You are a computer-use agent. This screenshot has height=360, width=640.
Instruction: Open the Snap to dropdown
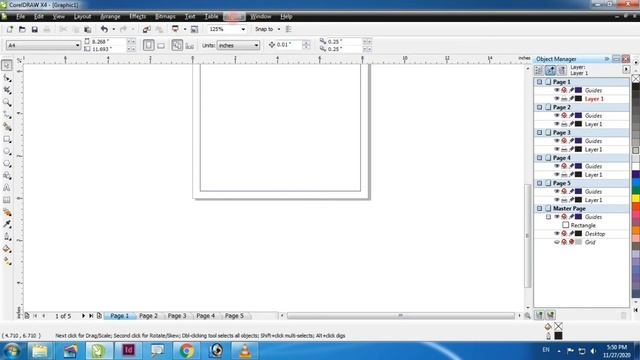click(279, 29)
